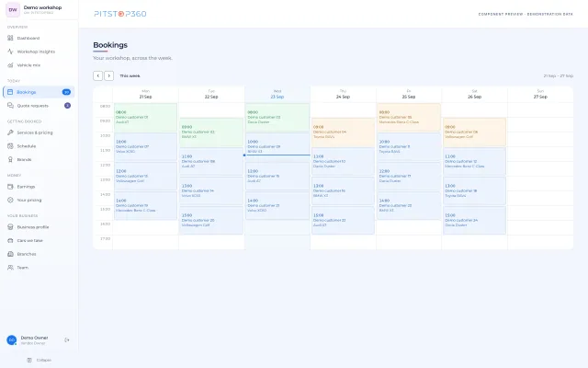Open Services & pricing wrench icon
588x368 pixels.
click(x=10, y=132)
